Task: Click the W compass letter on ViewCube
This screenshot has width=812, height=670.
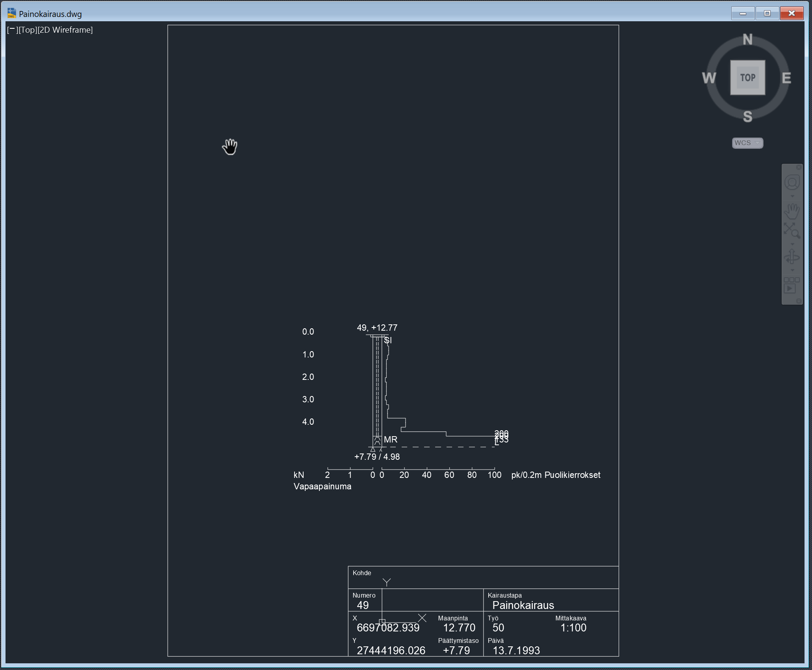Action: click(709, 78)
